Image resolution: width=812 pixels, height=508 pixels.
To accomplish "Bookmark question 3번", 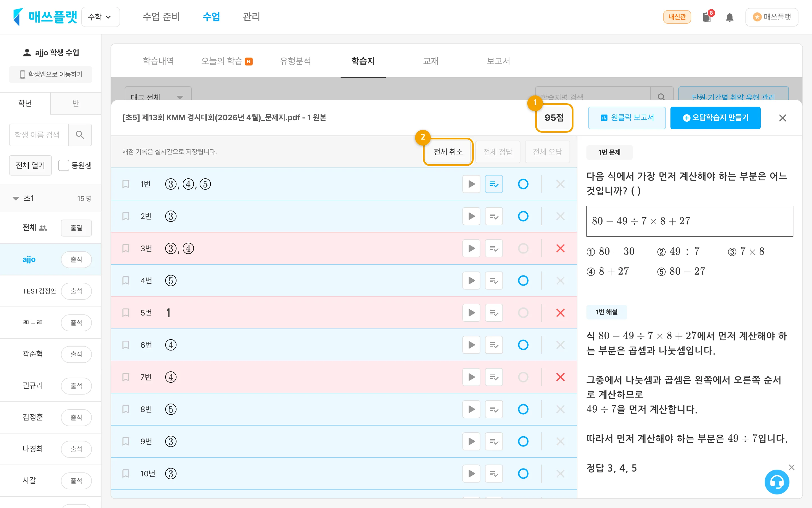I will tap(126, 248).
